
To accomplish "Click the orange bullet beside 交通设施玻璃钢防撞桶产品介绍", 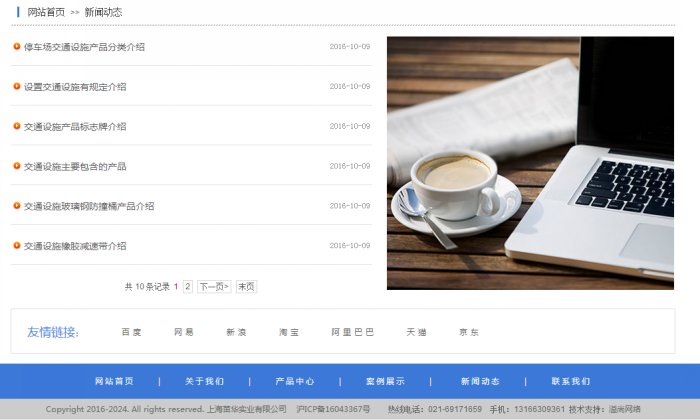I will (17, 206).
